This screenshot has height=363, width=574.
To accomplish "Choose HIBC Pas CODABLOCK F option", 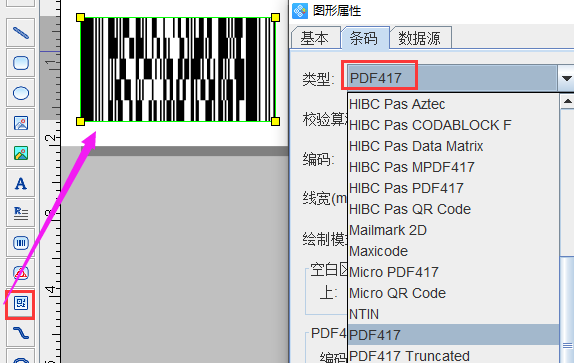I will pos(453,125).
